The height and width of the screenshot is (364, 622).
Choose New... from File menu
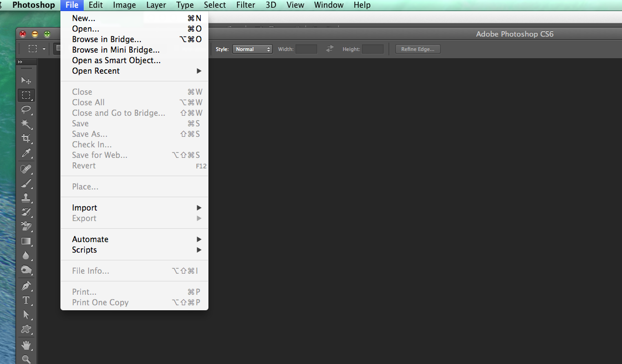[134, 18]
